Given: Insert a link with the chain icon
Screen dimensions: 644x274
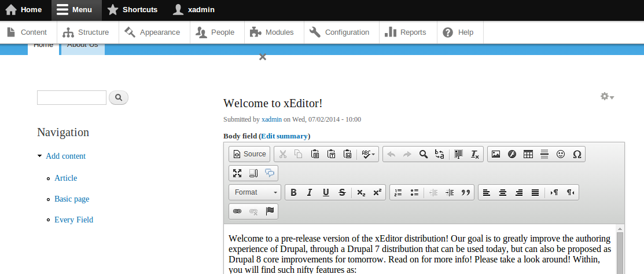Looking at the screenshot, I should [237, 211].
